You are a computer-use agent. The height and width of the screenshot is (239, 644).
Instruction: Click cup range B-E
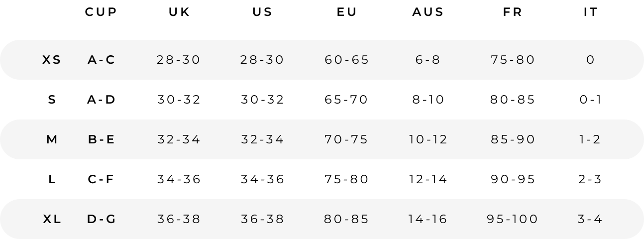click(x=102, y=139)
